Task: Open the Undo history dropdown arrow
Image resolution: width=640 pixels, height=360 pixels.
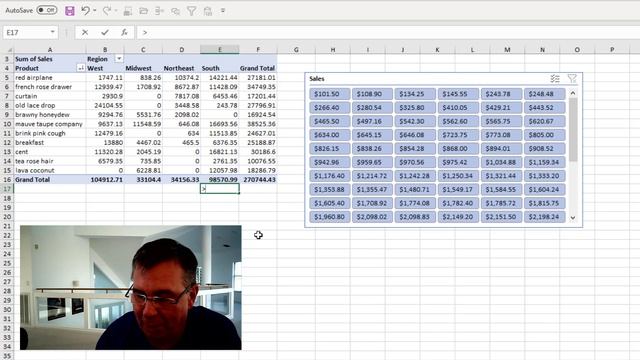Action: point(95,11)
